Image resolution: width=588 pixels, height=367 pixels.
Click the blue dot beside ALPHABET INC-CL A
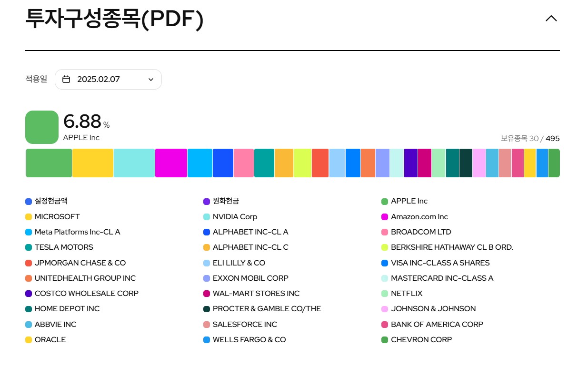pyautogui.click(x=207, y=232)
